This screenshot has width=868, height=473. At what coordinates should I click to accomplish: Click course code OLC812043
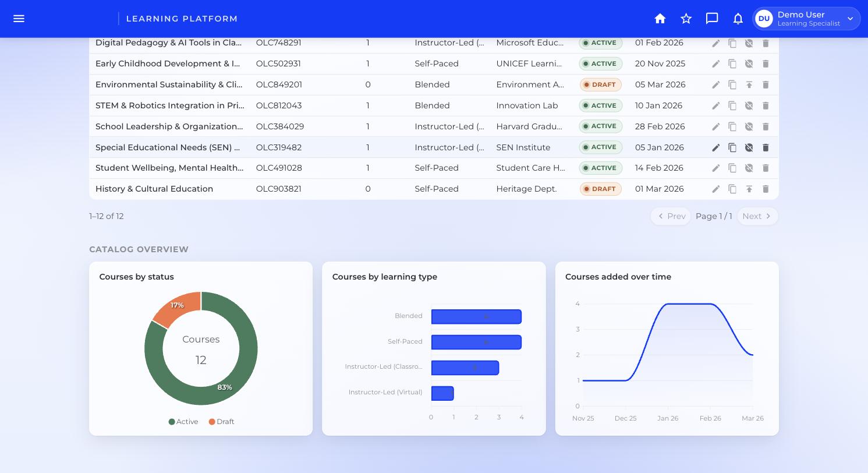coord(279,105)
